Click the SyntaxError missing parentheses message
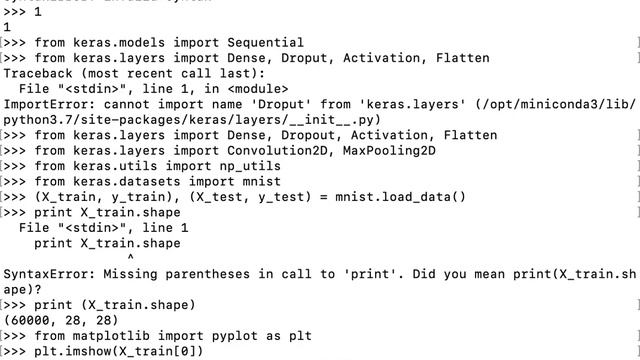This screenshot has width=640, height=360. pyautogui.click(x=320, y=274)
